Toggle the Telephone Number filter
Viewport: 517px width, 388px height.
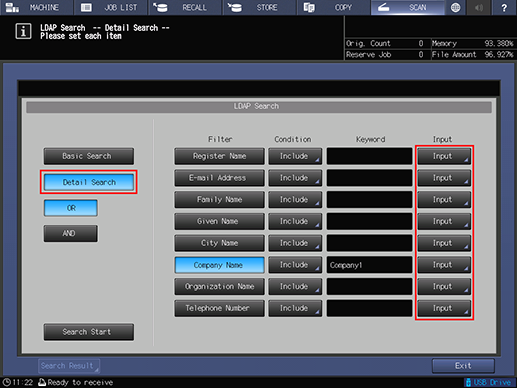click(x=219, y=308)
